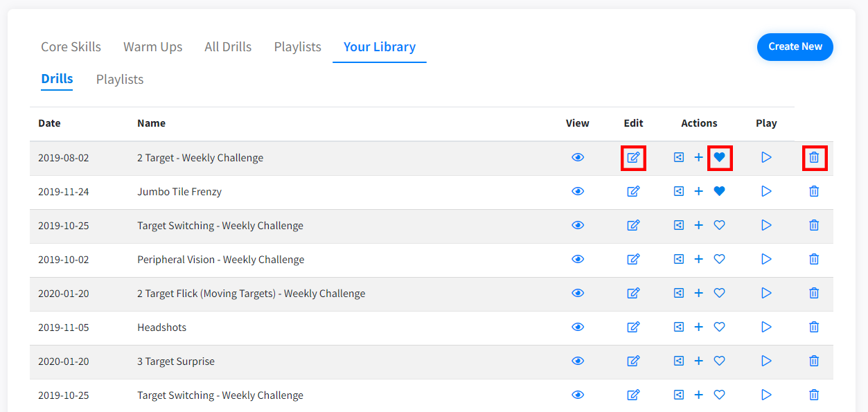868x412 pixels.
Task: Unfavorite the 2 Target - Weekly Challenge drill
Action: (719, 158)
